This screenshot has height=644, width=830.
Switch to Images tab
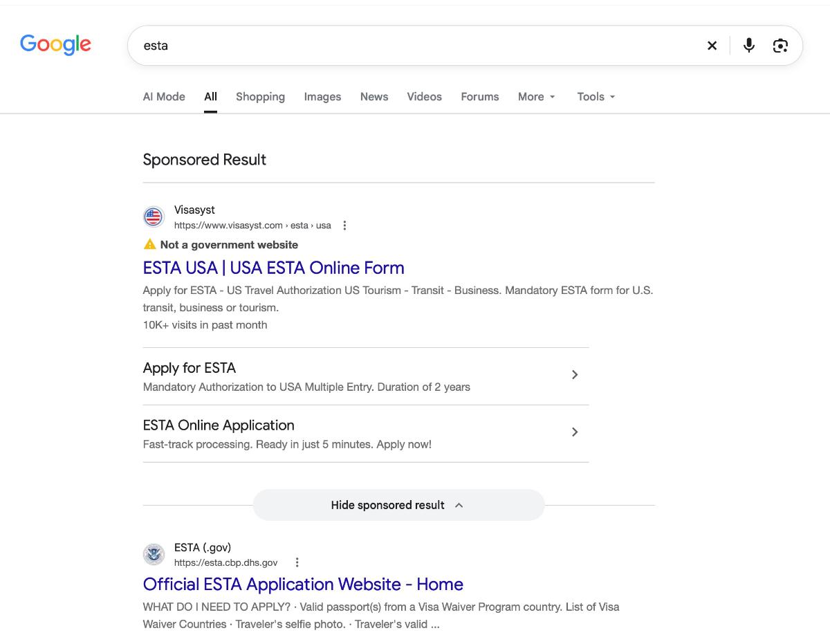[x=322, y=97]
